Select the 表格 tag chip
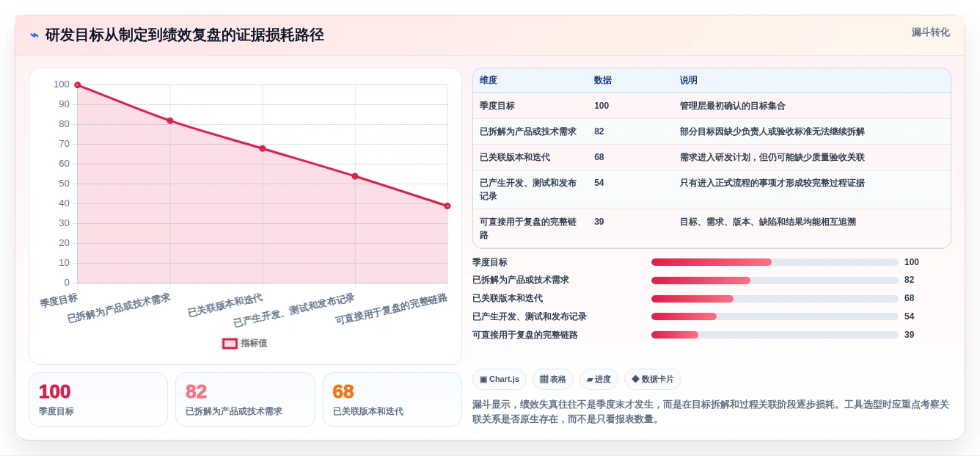Screen dimensions: 980x456 point(553,379)
